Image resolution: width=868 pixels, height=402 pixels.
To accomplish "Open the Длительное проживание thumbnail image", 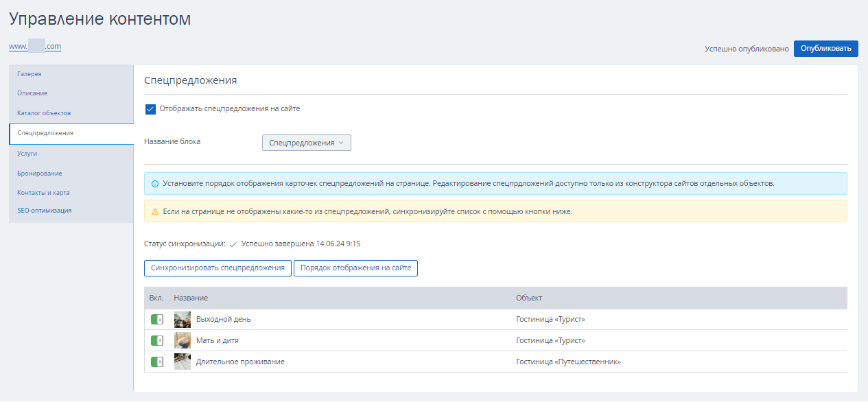I will (x=183, y=362).
